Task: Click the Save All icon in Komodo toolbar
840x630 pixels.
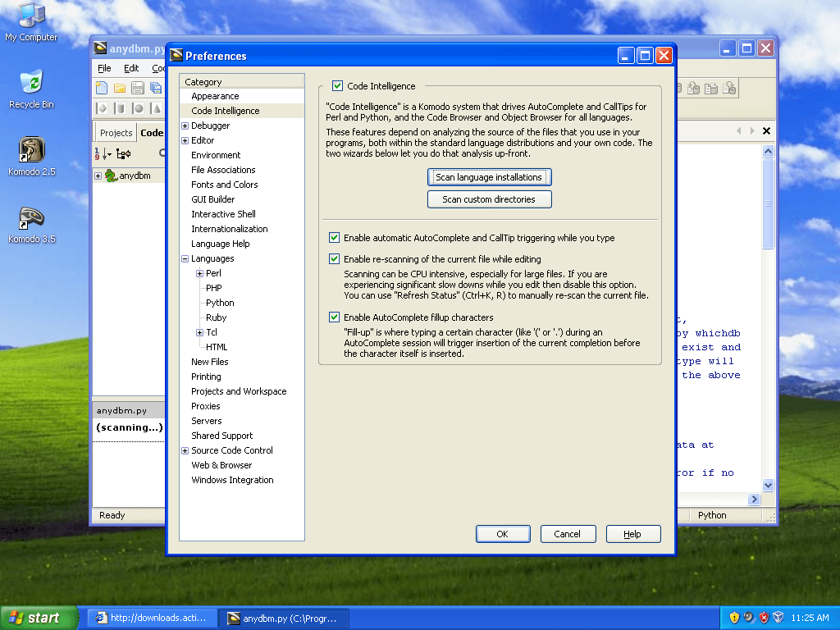Action: tap(156, 88)
